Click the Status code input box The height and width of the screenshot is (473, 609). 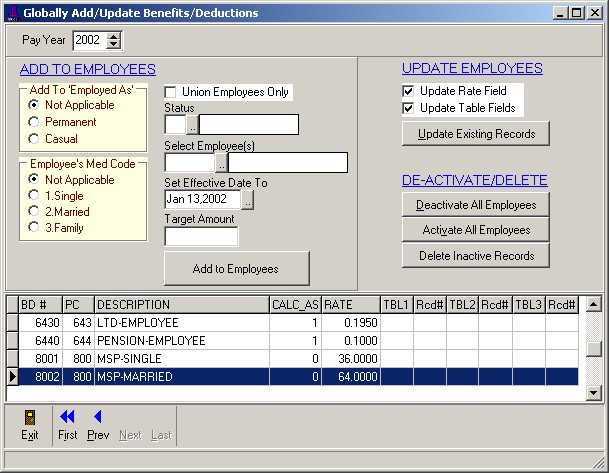pos(176,125)
